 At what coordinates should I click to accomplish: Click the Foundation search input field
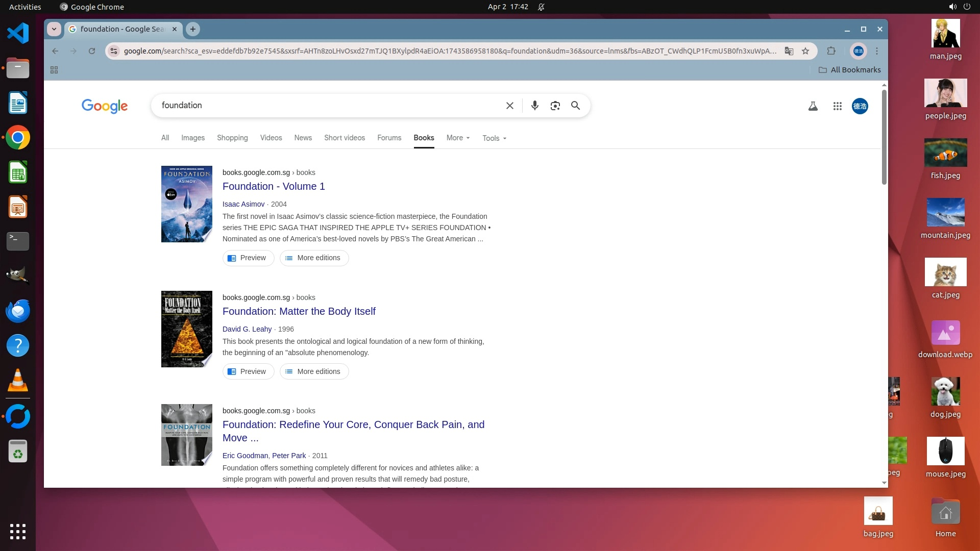pyautogui.click(x=327, y=106)
